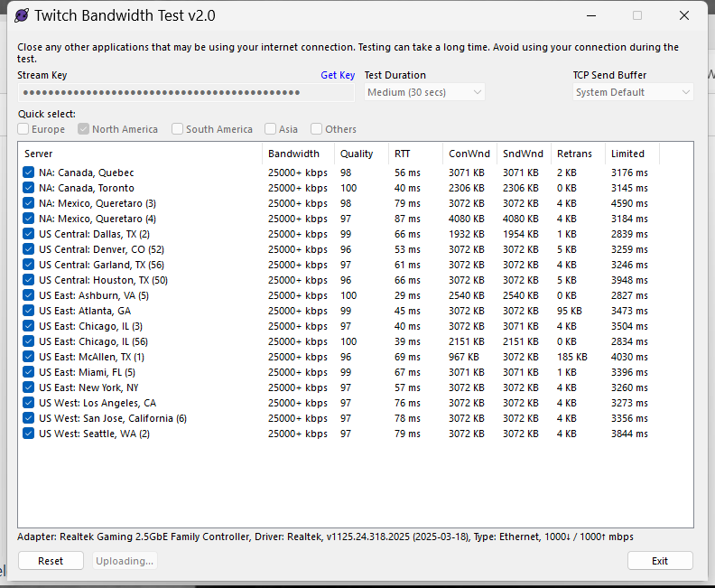The image size is (715, 588).
Task: Select the 87 ms RTT value
Action: (407, 219)
